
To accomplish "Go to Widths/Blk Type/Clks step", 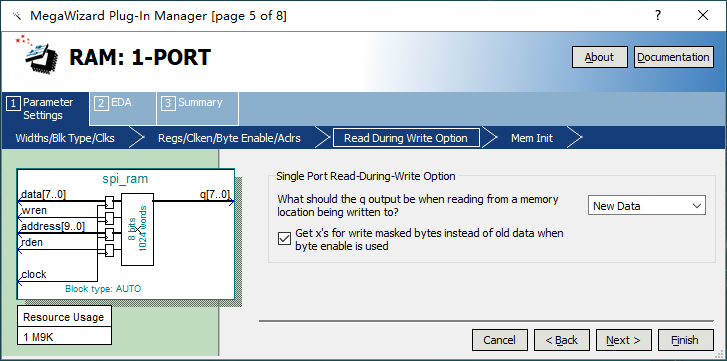I will click(65, 138).
